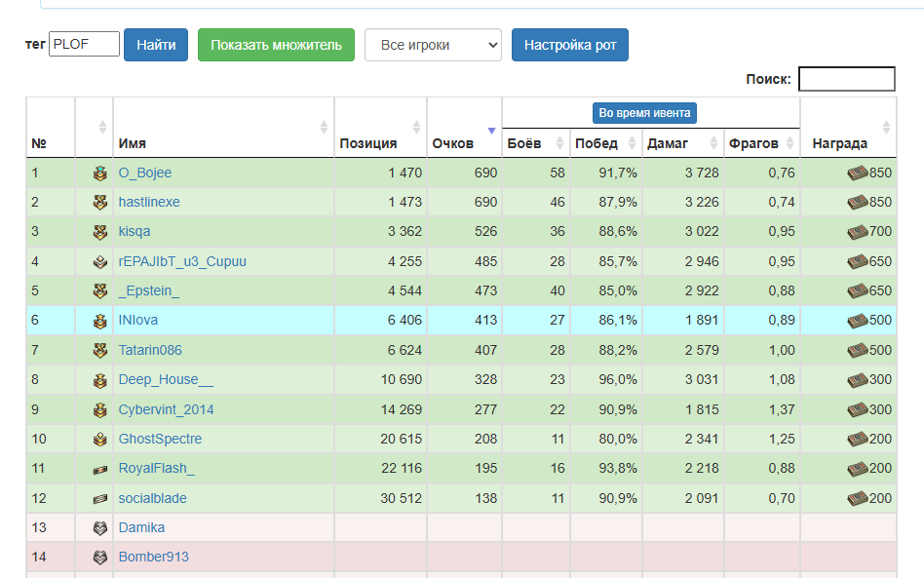
Task: Click win rate '96,0%' in Deep_House__ row
Action: (x=618, y=380)
